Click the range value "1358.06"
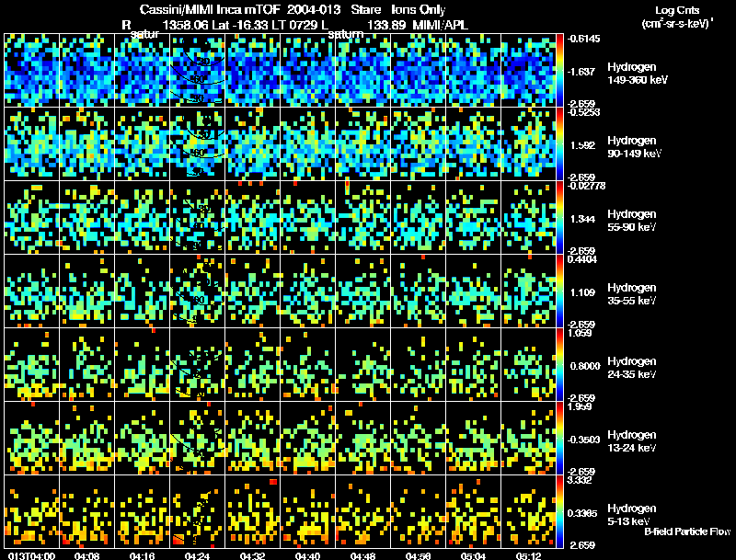This screenshot has height=560, width=736. pyautogui.click(x=185, y=25)
